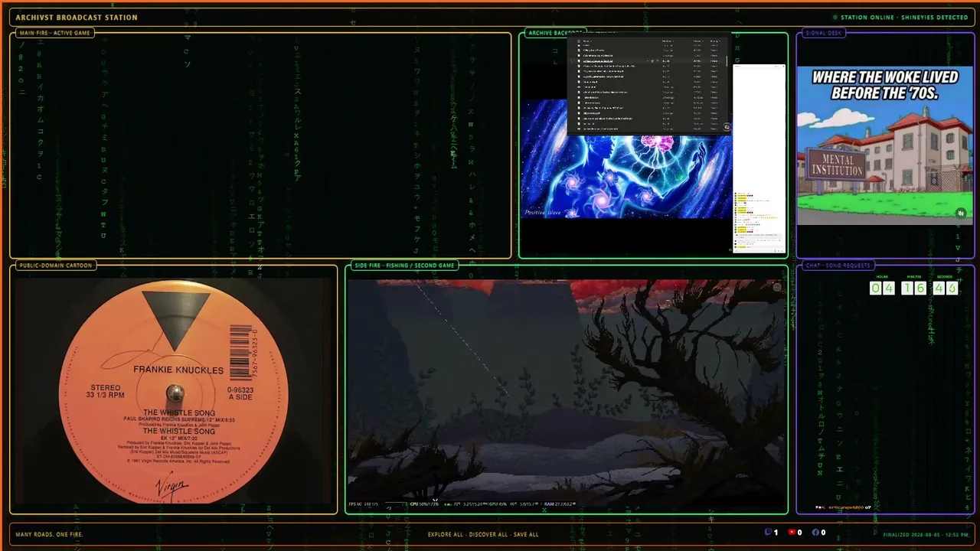Image resolution: width=980 pixels, height=551 pixels.
Task: Select the Archive Backdrop panel label
Action: tap(556, 33)
